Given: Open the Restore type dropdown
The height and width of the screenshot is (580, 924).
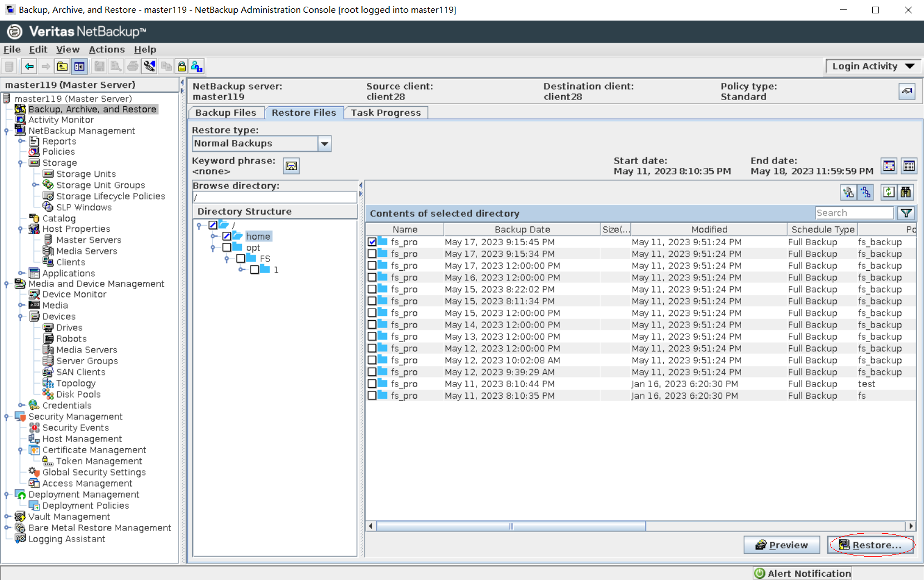Looking at the screenshot, I should [325, 144].
